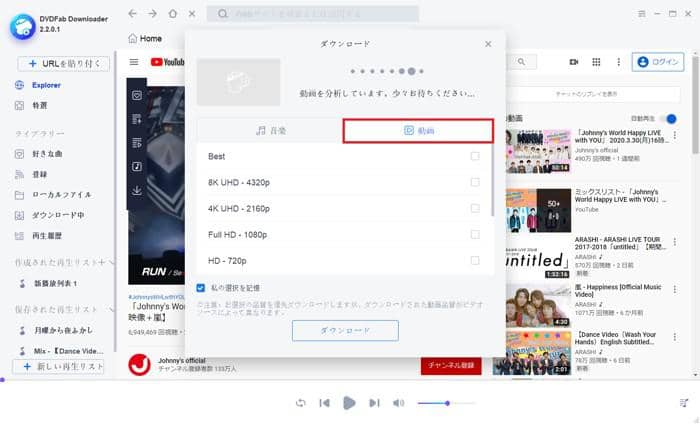Open options for Johnny's World Happy LIVE video
This screenshot has height=424, width=700.
pyautogui.click(x=675, y=135)
